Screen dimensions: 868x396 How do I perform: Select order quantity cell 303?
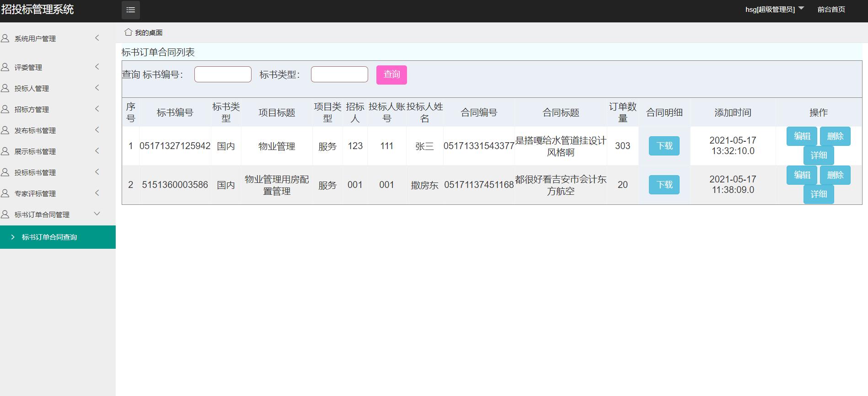pyautogui.click(x=622, y=146)
